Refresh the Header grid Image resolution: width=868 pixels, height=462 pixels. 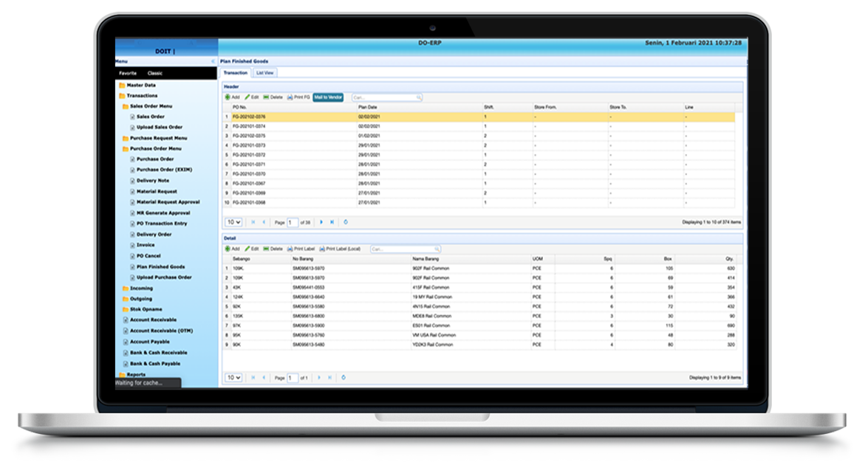346,222
